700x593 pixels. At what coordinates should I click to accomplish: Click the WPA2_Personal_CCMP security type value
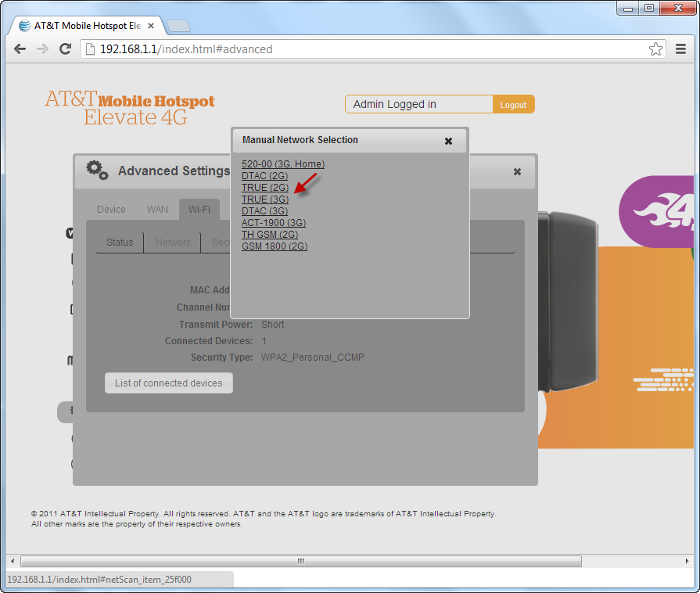point(313,358)
